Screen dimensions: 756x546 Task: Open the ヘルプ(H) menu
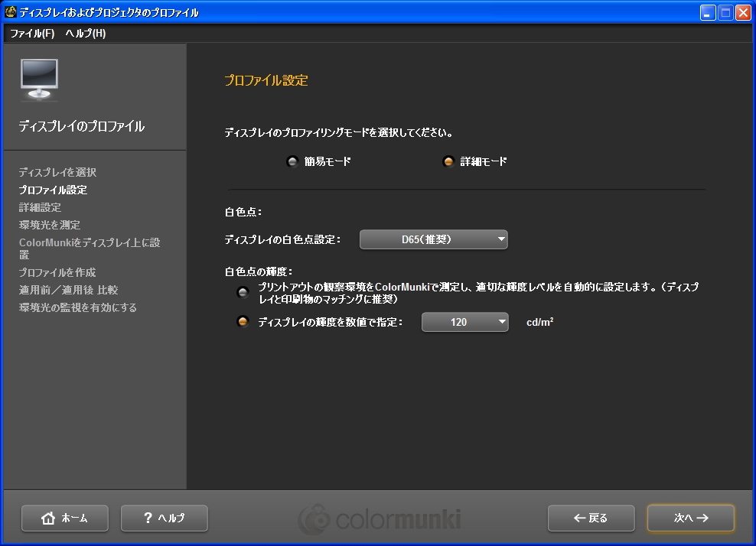pos(86,33)
